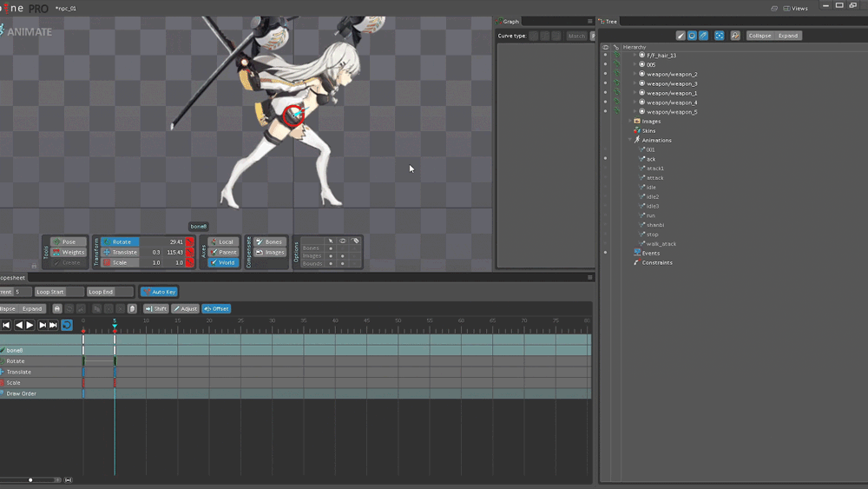This screenshot has width=868, height=489.
Task: Click the bone filter icon in the tree toolbar
Action: [x=681, y=36]
